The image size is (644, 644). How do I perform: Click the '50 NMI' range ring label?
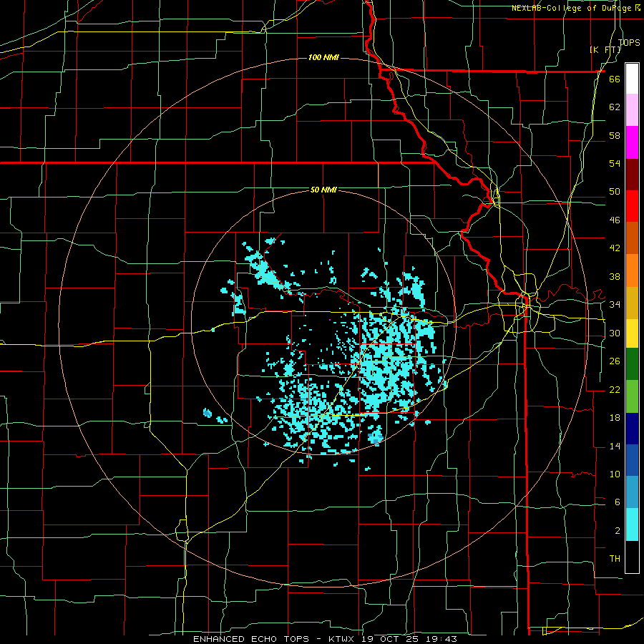323,190
